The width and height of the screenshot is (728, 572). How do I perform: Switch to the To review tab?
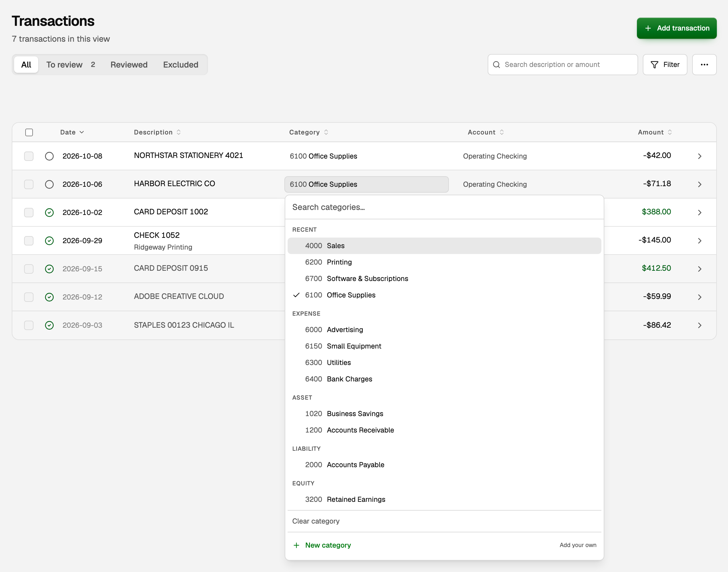coord(71,65)
